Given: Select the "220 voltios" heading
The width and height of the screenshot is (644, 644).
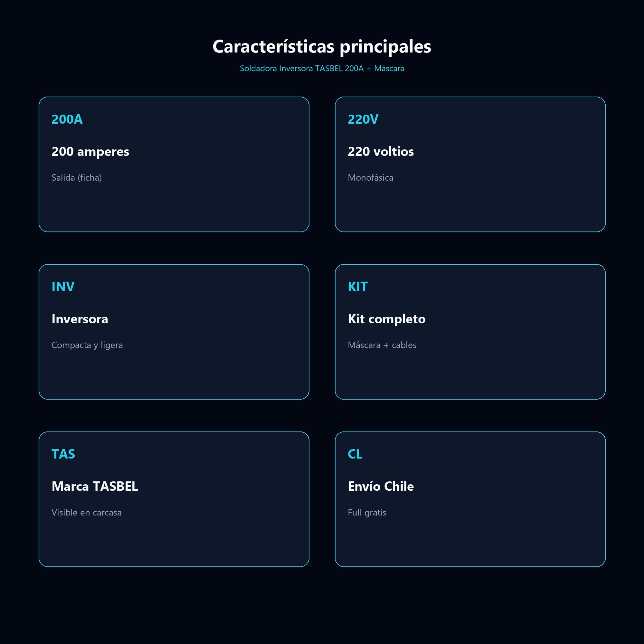Looking at the screenshot, I should point(381,152).
